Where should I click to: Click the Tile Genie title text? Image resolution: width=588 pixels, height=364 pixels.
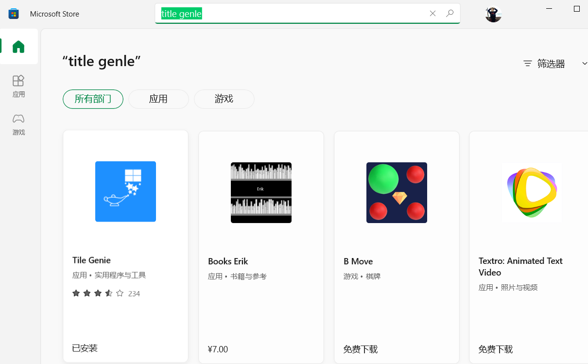click(x=91, y=260)
